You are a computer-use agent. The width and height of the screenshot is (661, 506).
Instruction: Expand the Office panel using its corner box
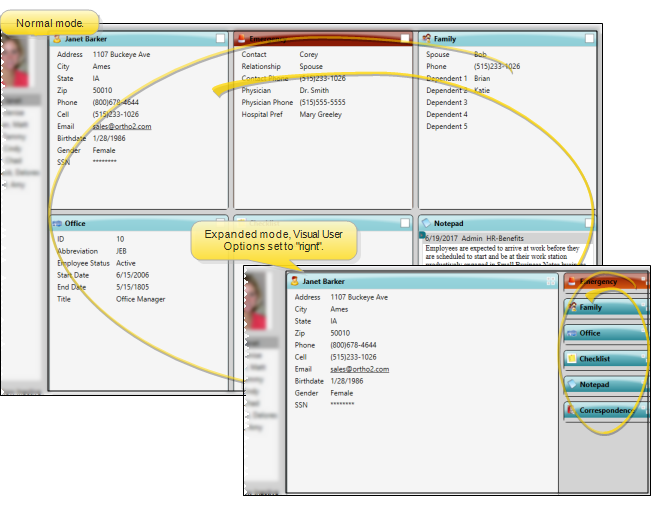pyautogui.click(x=219, y=223)
